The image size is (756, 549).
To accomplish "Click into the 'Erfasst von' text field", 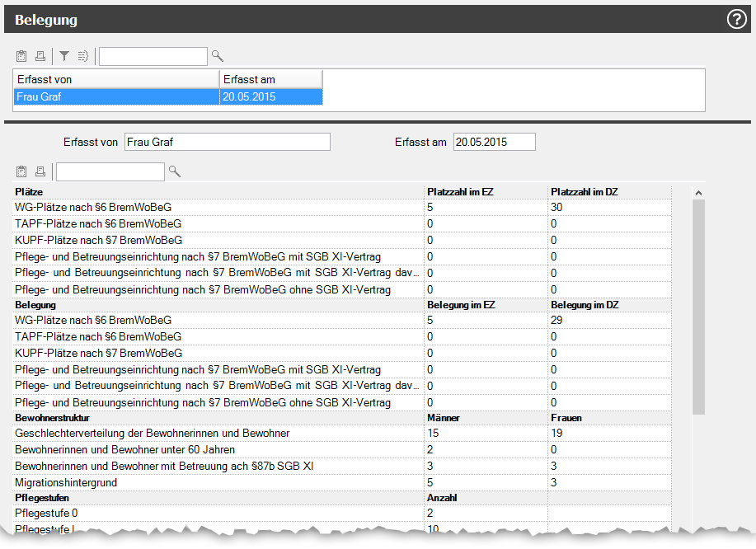I will pos(227,142).
